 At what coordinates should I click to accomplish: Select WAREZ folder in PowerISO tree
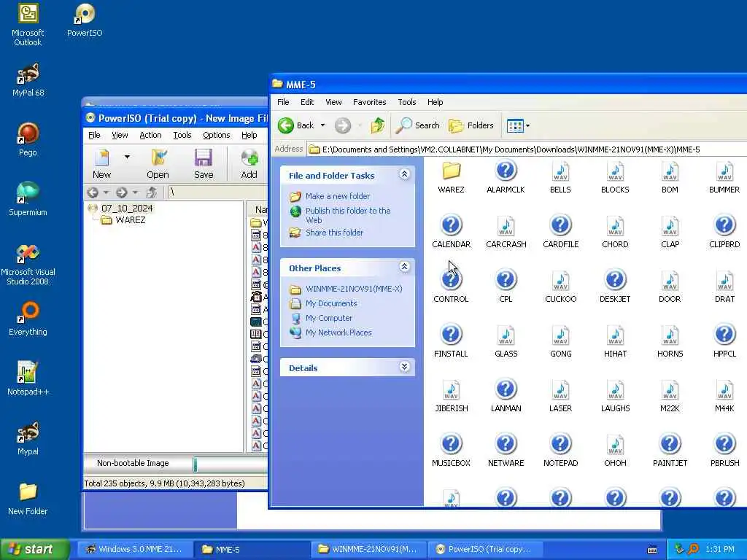coord(130,220)
